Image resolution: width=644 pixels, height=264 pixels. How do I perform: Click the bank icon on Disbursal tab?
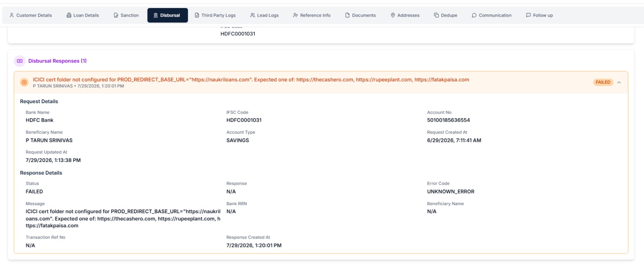click(156, 15)
